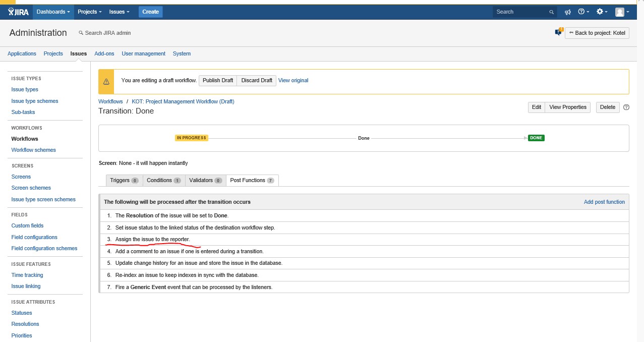The width and height of the screenshot is (644, 342).
Task: Expand the Projects dropdown menu
Action: [89, 12]
